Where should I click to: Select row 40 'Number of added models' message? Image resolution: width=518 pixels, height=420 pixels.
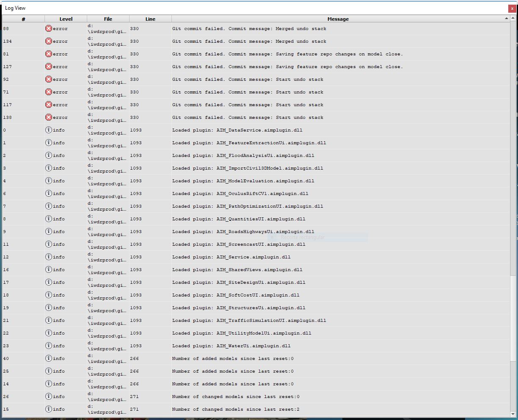[233, 358]
